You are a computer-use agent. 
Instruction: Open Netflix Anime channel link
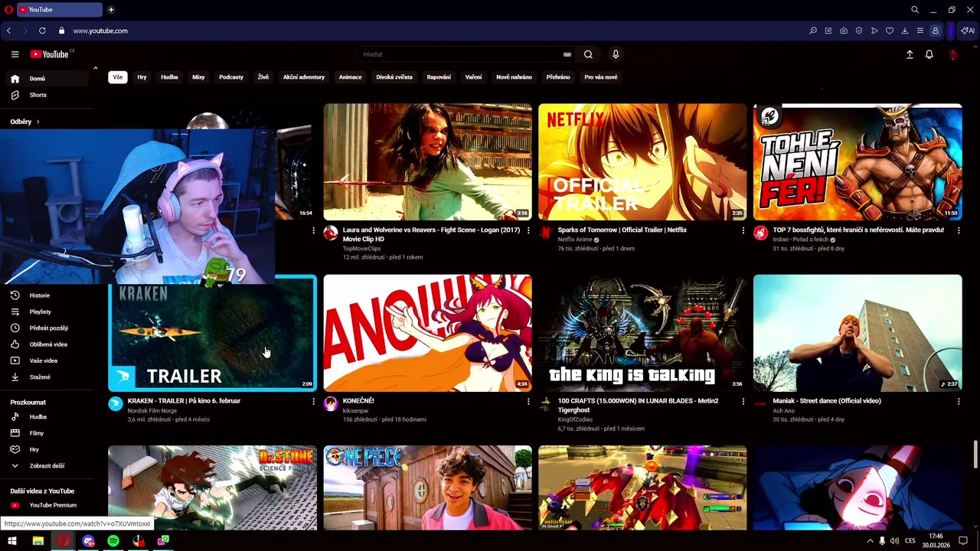point(575,240)
